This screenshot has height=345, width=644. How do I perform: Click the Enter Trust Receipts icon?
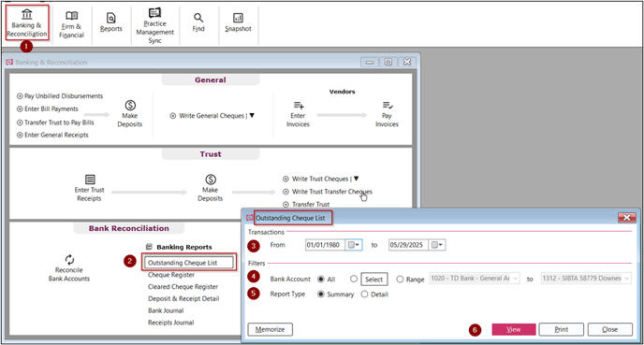pyautogui.click(x=90, y=180)
